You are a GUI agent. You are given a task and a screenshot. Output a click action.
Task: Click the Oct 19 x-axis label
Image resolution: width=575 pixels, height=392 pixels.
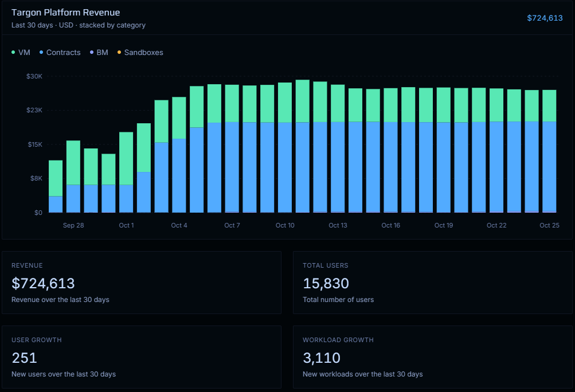(x=443, y=225)
